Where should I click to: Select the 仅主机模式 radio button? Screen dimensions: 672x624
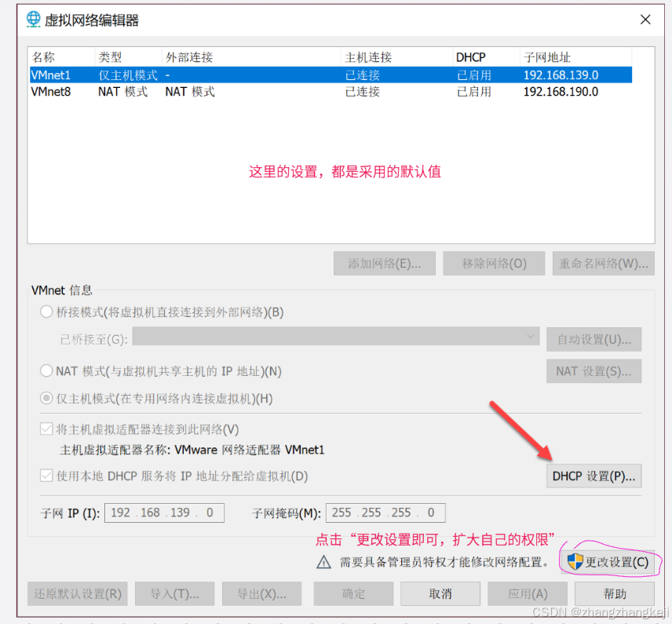pyautogui.click(x=46, y=399)
